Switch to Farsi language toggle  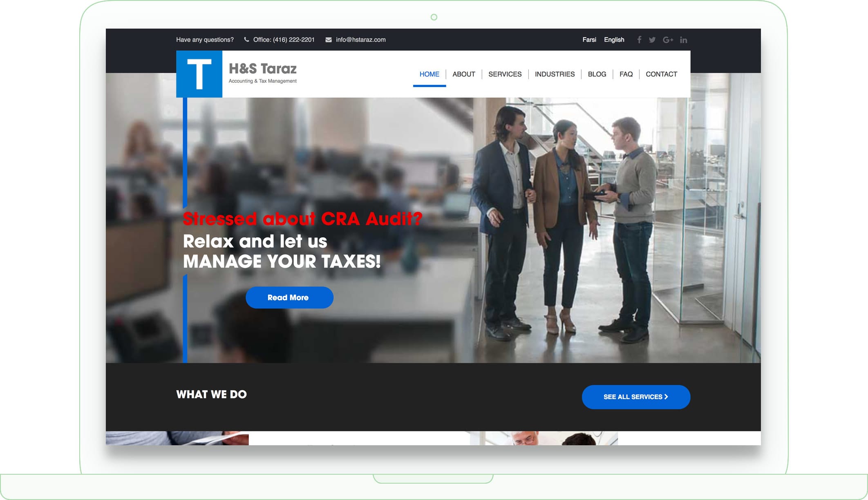pos(590,39)
